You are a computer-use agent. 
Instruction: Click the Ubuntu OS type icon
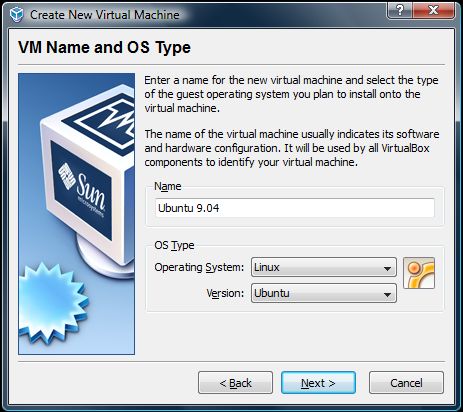pos(419,273)
